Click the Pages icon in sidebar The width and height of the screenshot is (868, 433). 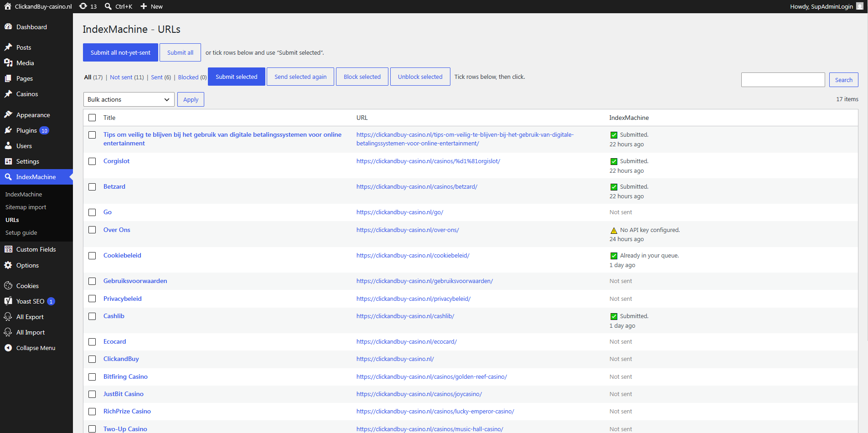(x=8, y=78)
